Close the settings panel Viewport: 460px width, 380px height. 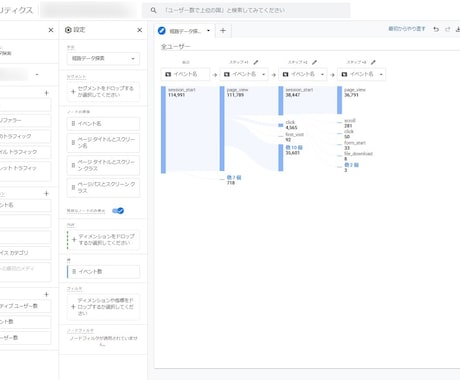click(x=139, y=30)
